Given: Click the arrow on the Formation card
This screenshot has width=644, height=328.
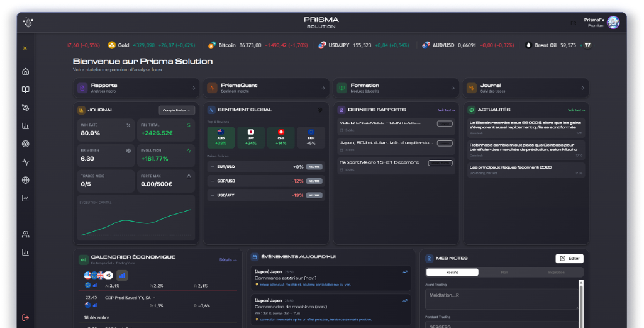Looking at the screenshot, I should 453,88.
